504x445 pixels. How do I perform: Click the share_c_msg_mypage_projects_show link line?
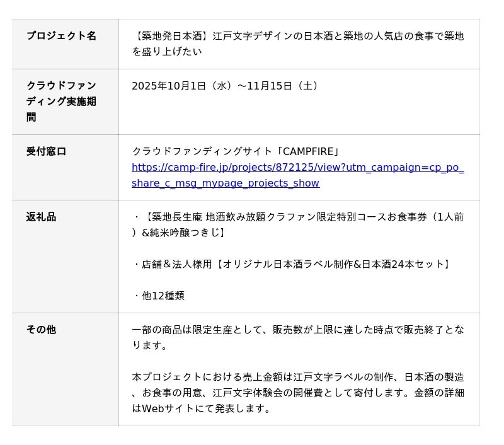point(225,183)
